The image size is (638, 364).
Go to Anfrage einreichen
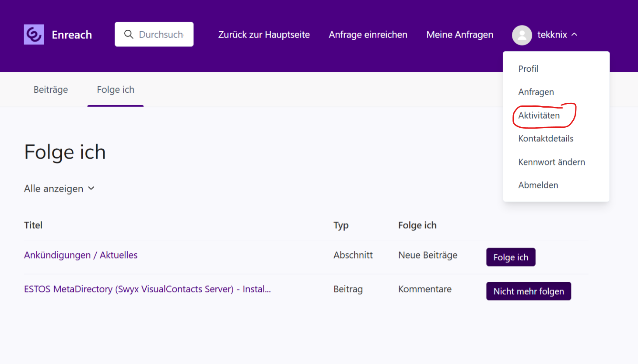[368, 35]
